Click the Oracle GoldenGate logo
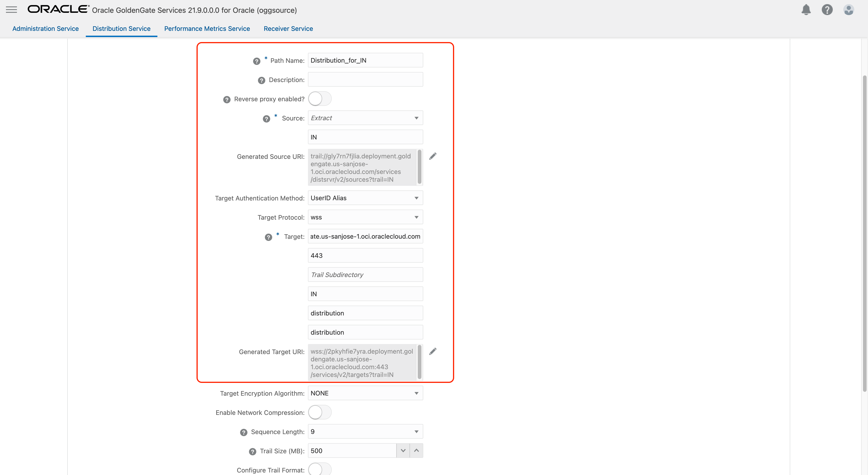This screenshot has width=868, height=475. [58, 9]
